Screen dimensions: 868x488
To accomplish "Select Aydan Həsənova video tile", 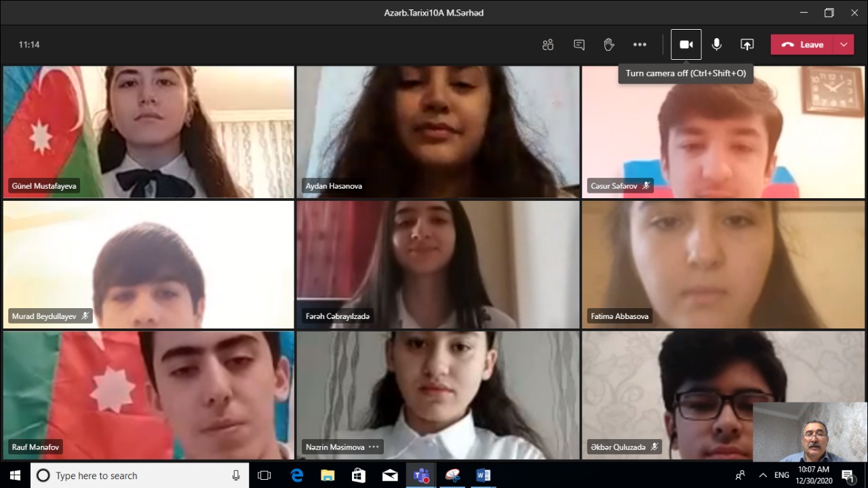I will [438, 132].
